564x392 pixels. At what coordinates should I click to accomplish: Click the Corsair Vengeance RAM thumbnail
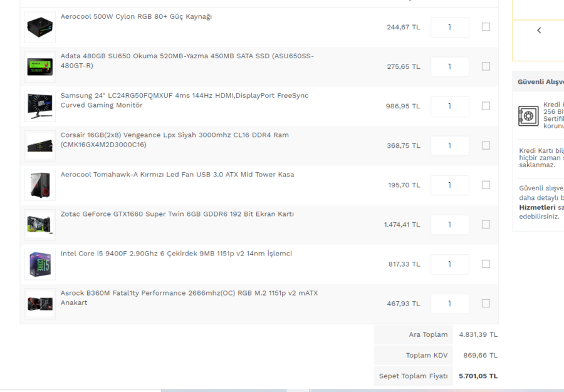tap(40, 146)
